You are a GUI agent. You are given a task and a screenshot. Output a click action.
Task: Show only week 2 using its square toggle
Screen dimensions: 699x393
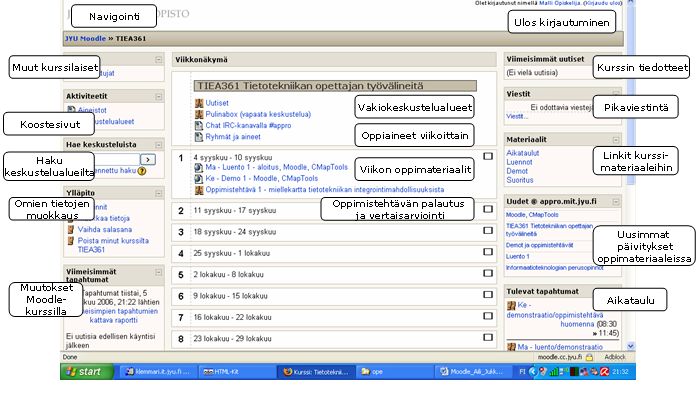tap(488, 209)
